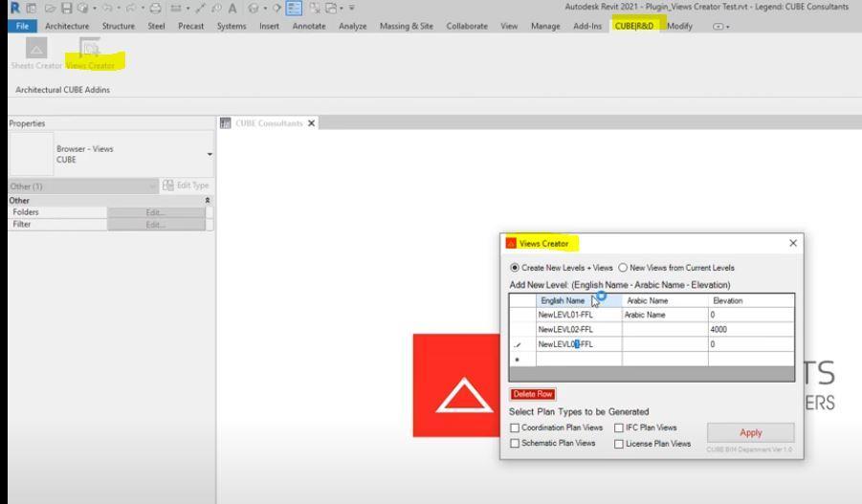862x504 pixels.
Task: Select Create New Levels + Views radio button
Action: (x=515, y=268)
